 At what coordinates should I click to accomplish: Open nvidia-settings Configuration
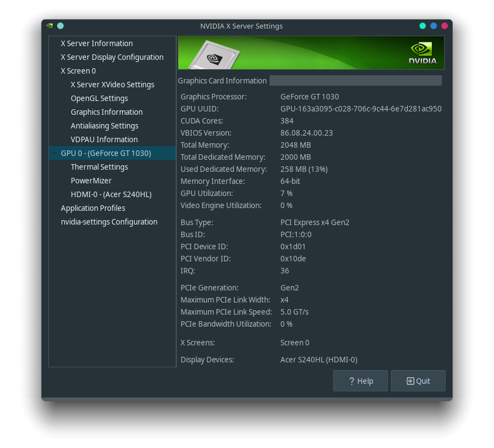[x=109, y=222]
